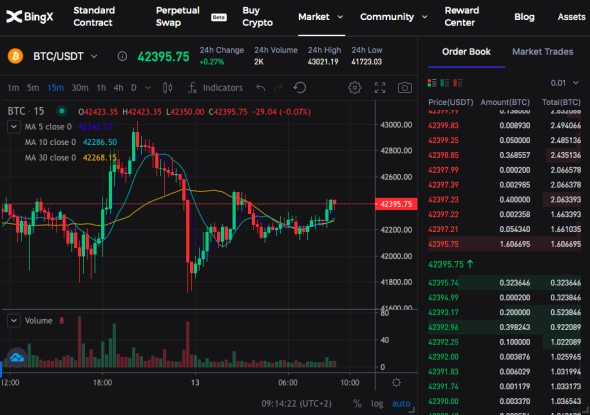Open the 0.01 price precision dropdown
The height and width of the screenshot is (415, 590).
pyautogui.click(x=564, y=83)
